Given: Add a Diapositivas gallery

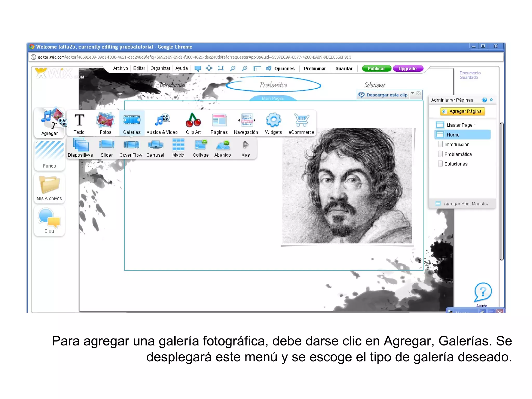Looking at the screenshot, I should pos(81,148).
